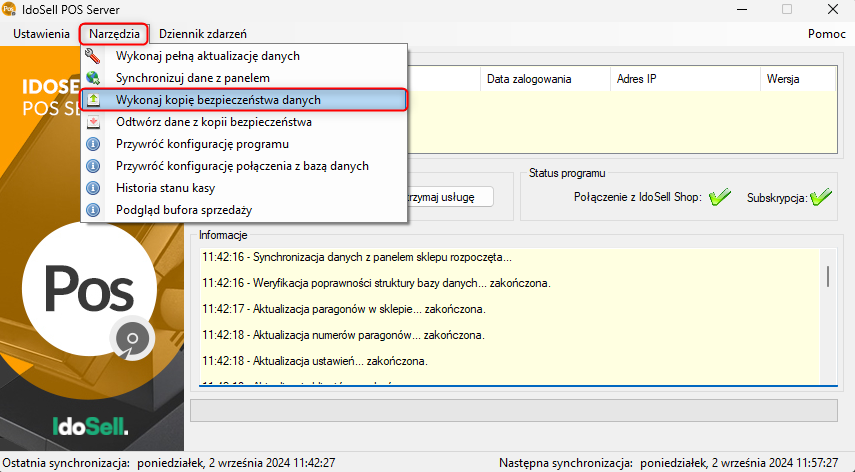This screenshot has width=855, height=472.
Task: Open Podgląd bufora sprzedaży
Action: [244, 210]
